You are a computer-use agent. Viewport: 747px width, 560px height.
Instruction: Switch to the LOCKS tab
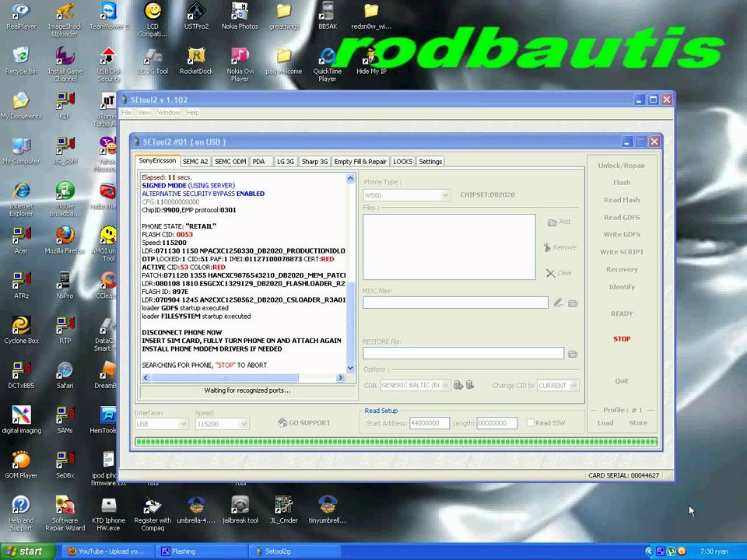click(x=402, y=162)
